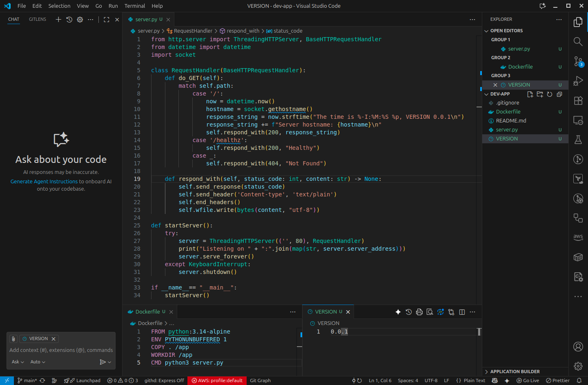Remove VERSION context chip from chat
588x385 pixels.
(x=53, y=339)
